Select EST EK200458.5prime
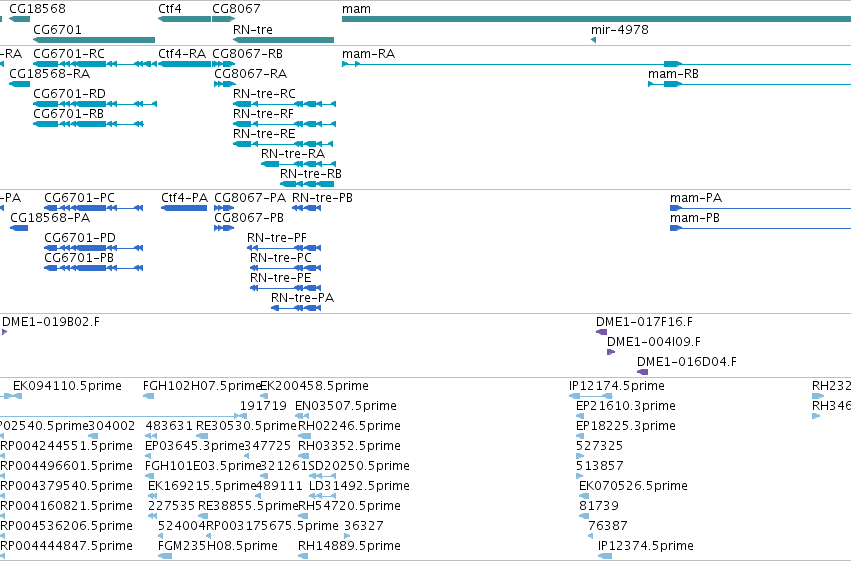Image resolution: width=851 pixels, height=561 pixels. 264,396
